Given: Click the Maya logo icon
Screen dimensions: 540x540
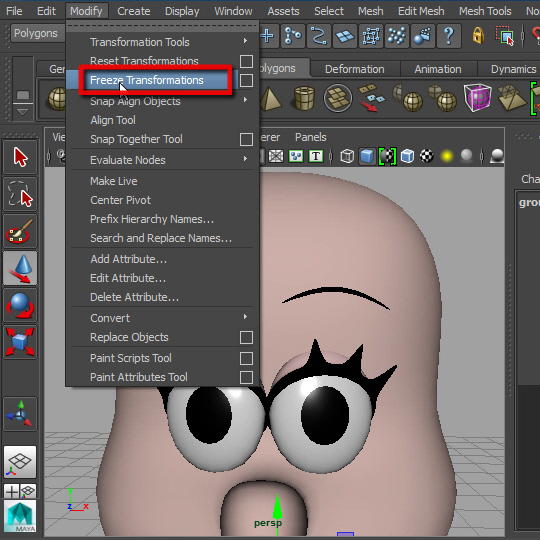Looking at the screenshot, I should [x=20, y=516].
